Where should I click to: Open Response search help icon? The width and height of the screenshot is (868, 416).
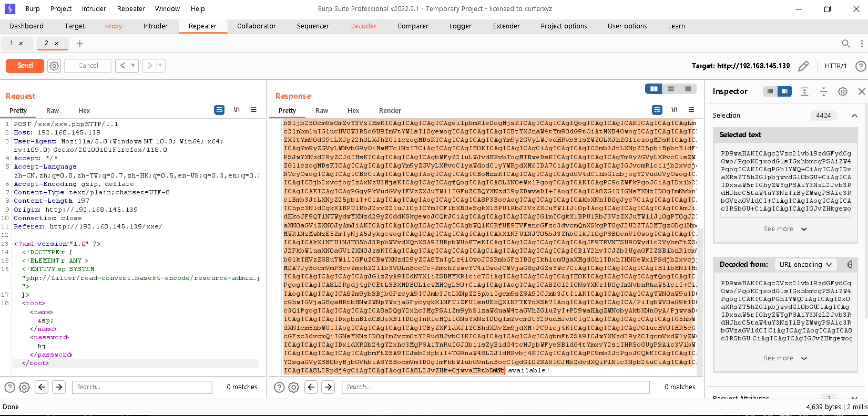[x=279, y=387]
